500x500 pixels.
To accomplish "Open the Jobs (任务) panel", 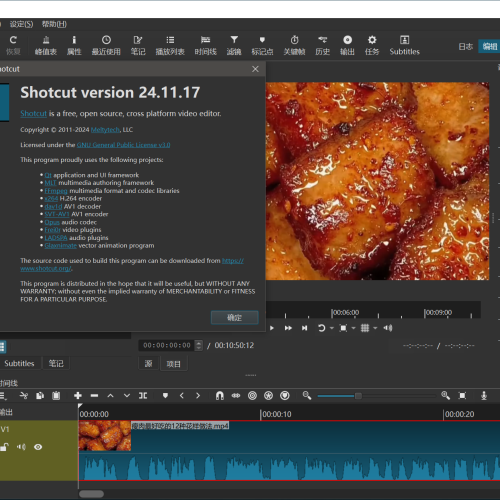I will [x=372, y=45].
